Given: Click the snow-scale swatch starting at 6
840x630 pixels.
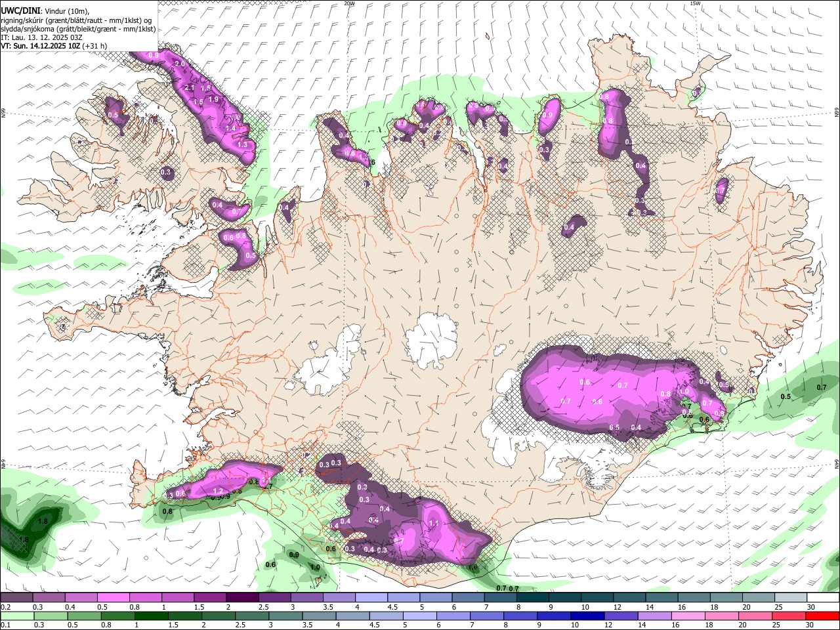Looking at the screenshot, I should click(468, 598).
